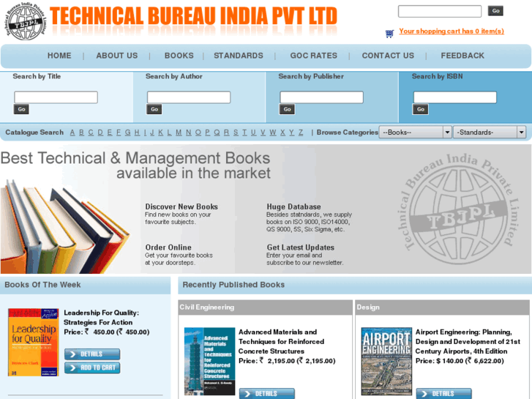Select catalogue letter C
The width and height of the screenshot is (532, 399).
tap(91, 133)
